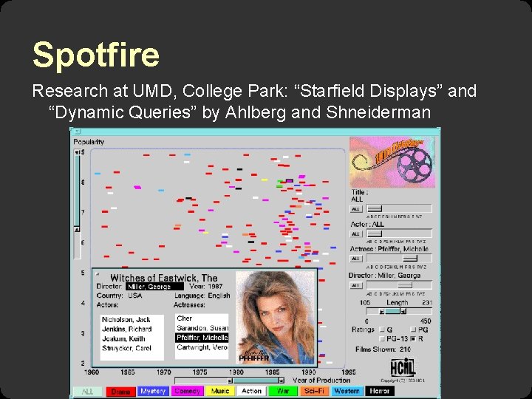This screenshot has height=399, width=532.
Task: Click the Year slider right handle
Action: [x=282, y=381]
